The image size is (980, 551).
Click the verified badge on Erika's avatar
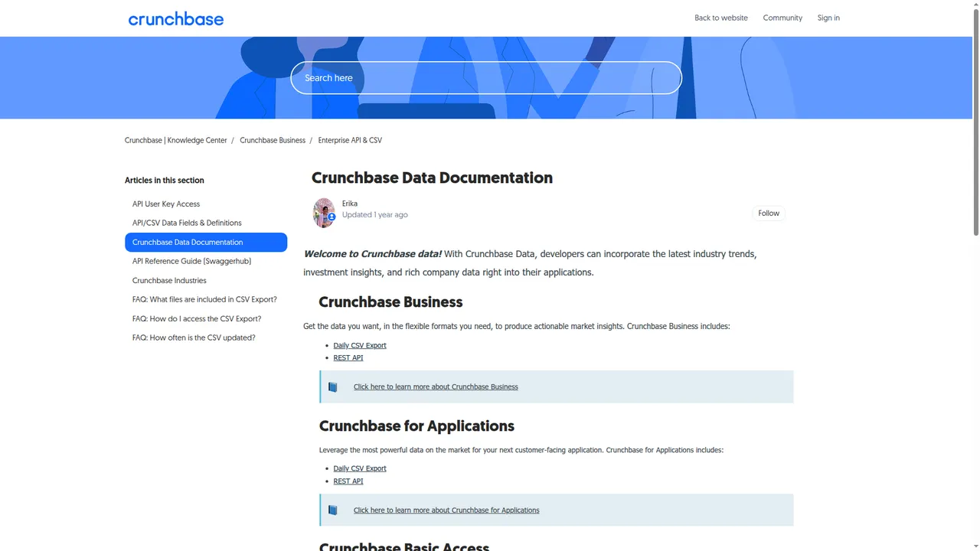(331, 217)
